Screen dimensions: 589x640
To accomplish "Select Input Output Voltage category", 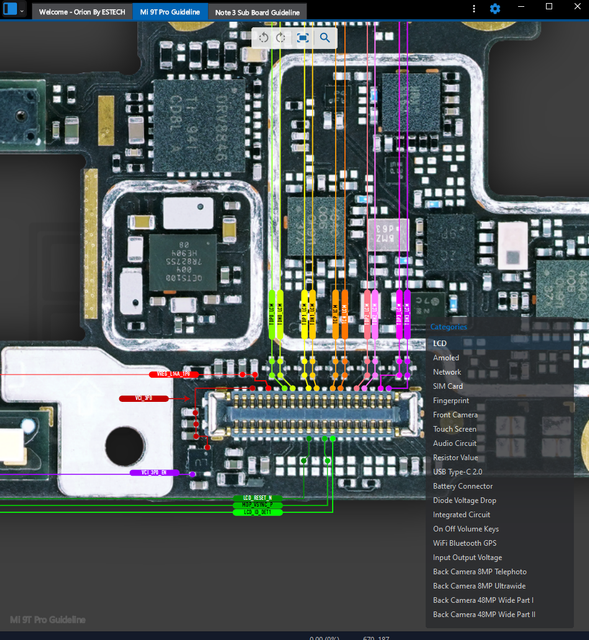I will pos(500,558).
